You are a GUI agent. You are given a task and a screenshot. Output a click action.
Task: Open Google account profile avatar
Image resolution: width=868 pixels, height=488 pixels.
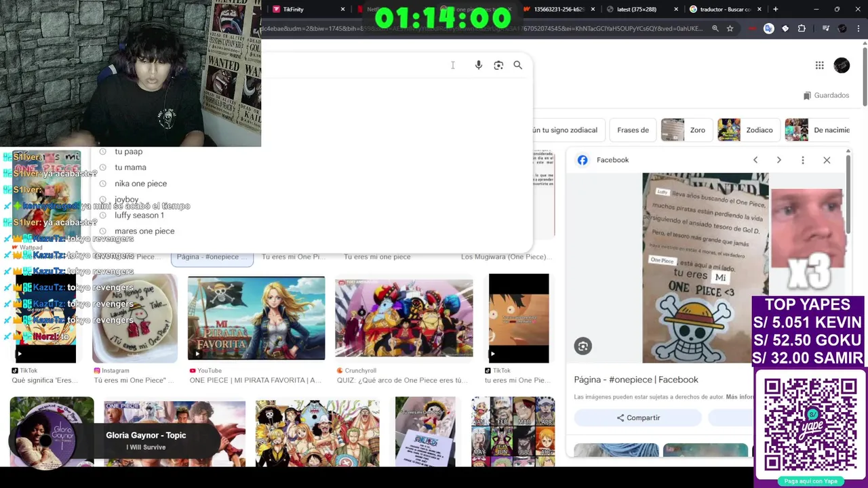[x=842, y=65]
